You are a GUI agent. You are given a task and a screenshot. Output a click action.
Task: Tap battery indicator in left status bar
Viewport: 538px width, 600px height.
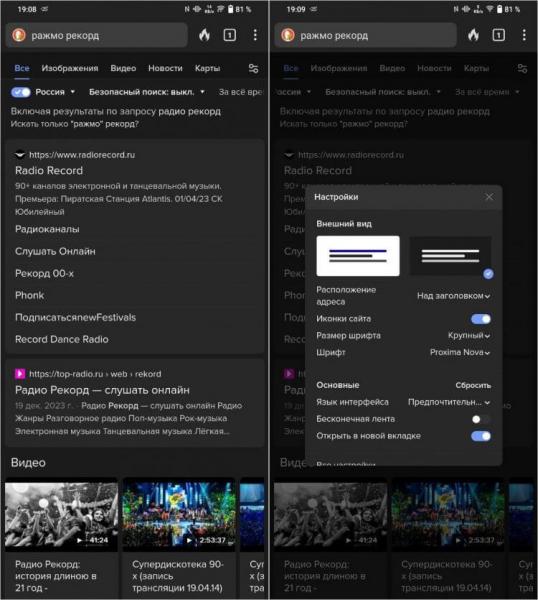(230, 9)
